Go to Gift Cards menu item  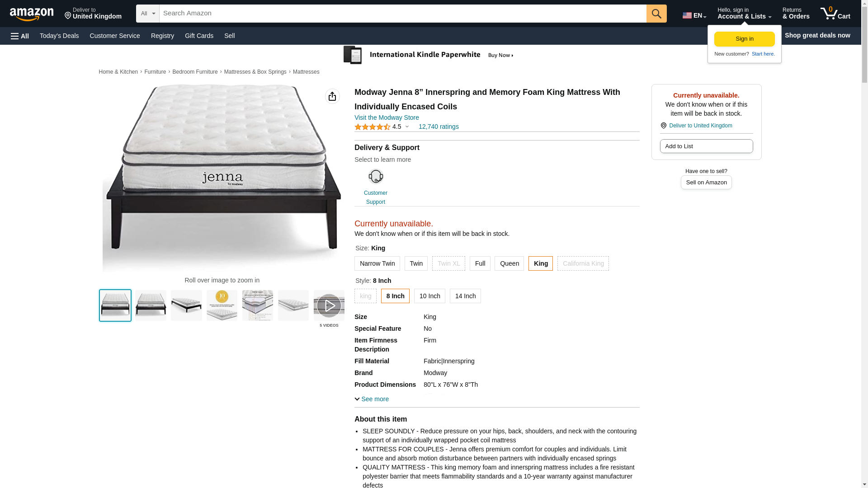[x=199, y=36]
